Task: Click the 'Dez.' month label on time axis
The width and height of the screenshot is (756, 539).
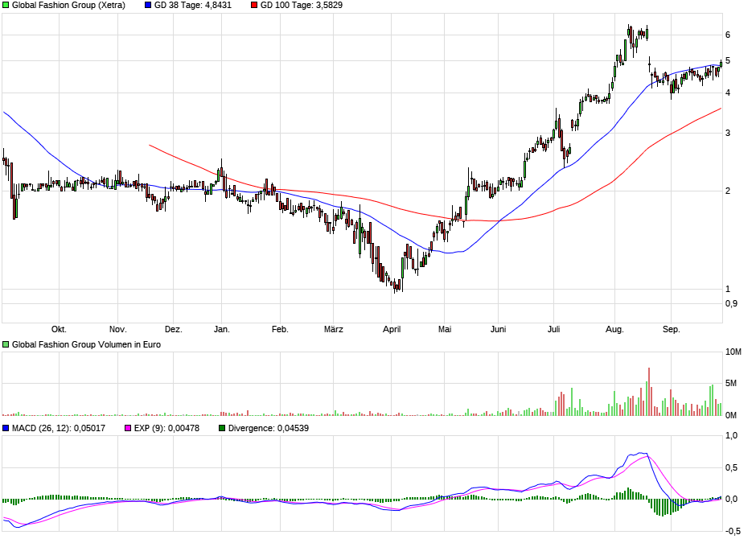Action: point(174,330)
